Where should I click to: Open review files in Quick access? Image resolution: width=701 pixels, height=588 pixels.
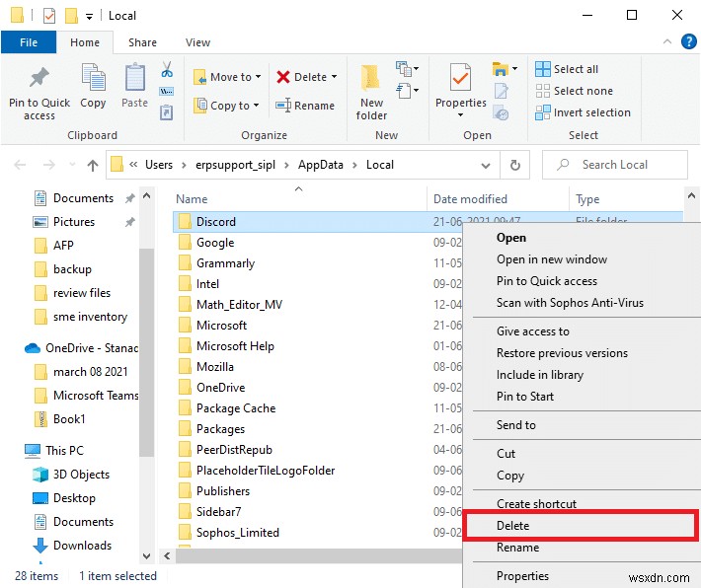pyautogui.click(x=72, y=293)
